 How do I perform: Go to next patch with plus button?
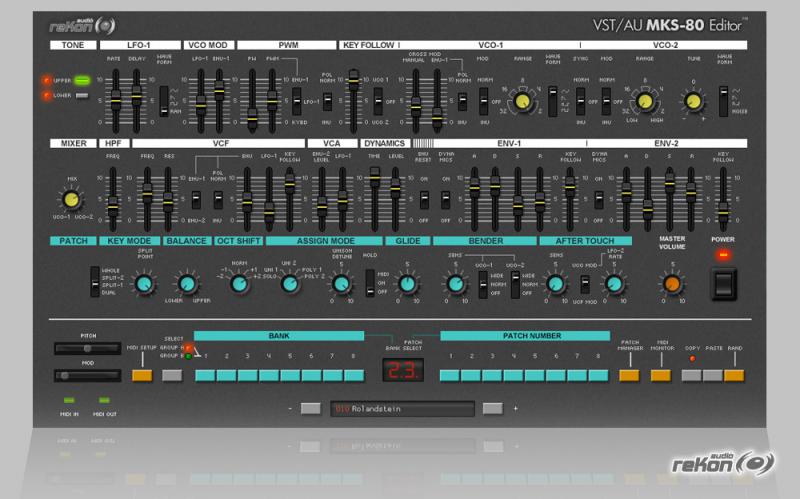click(x=493, y=408)
